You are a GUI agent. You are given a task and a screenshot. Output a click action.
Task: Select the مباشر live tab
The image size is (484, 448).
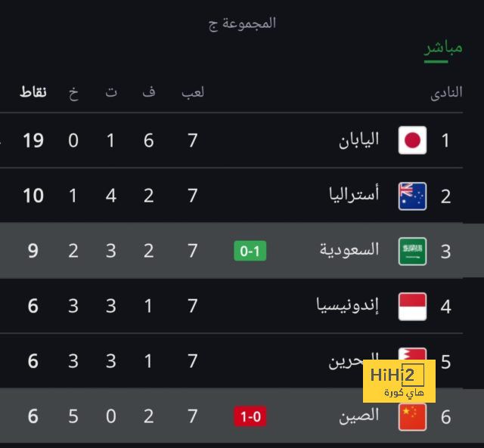point(443,48)
